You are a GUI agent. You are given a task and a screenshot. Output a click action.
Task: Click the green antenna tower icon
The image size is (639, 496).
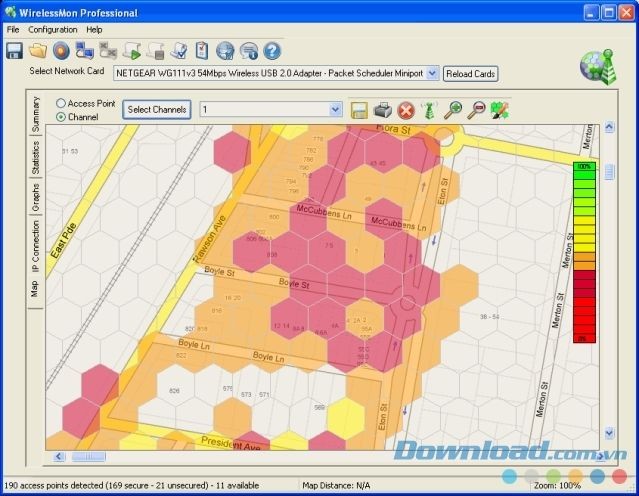[429, 110]
